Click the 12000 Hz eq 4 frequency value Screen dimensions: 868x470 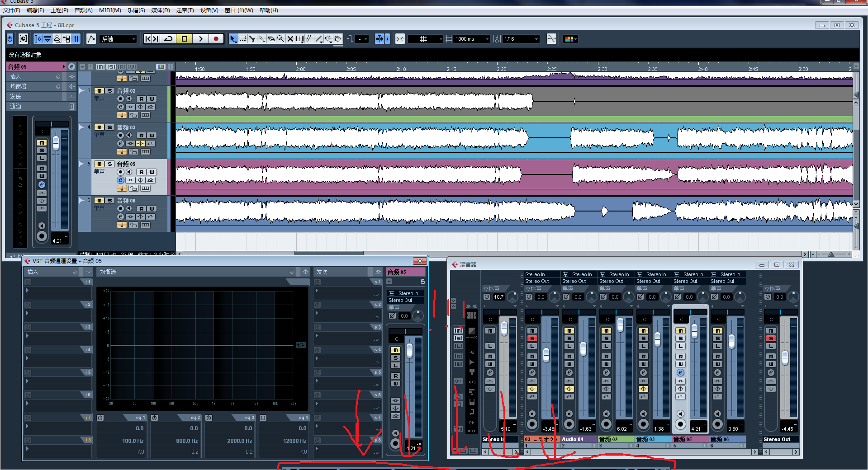294,441
